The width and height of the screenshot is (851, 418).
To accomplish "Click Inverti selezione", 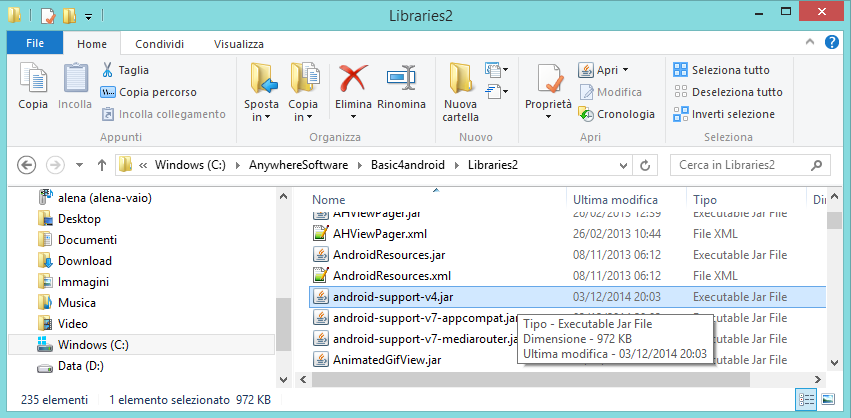I will tap(723, 114).
